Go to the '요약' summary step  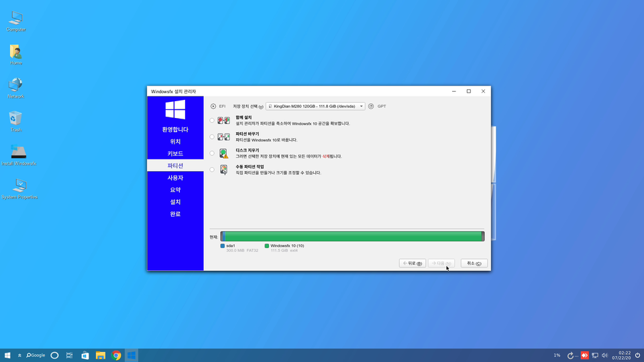tap(175, 190)
